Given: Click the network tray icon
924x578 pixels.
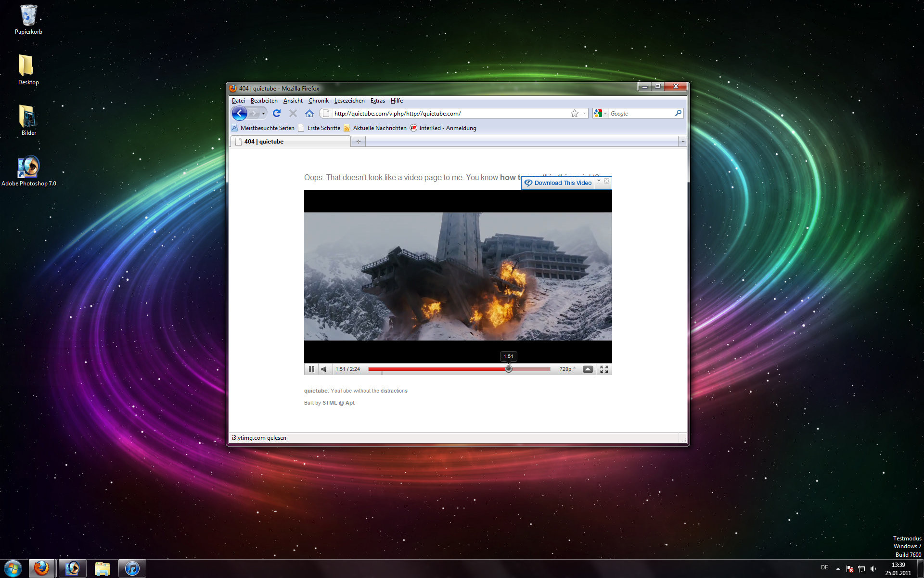Looking at the screenshot, I should (861, 569).
